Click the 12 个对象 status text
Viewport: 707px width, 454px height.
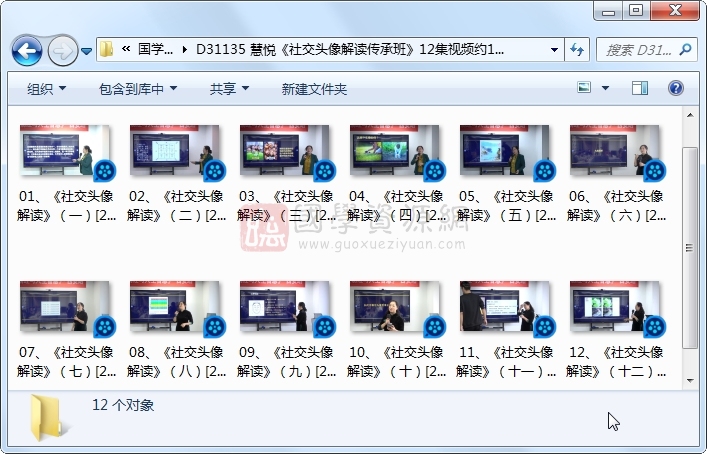(123, 405)
